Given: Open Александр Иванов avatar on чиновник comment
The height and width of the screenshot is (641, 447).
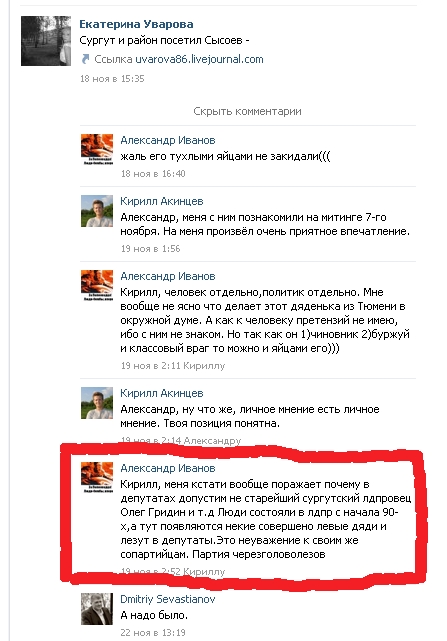Looking at the screenshot, I should [x=97, y=285].
